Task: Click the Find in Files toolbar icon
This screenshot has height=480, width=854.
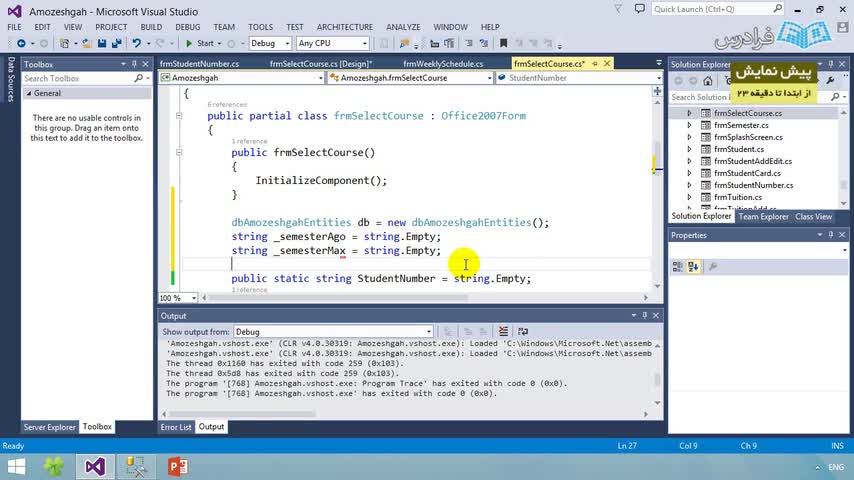Action: pos(404,43)
